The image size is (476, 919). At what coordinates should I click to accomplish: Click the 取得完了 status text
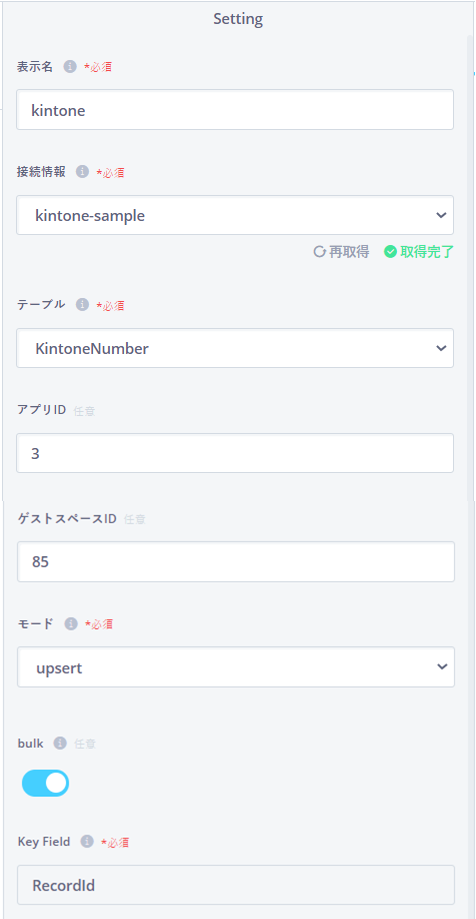coord(427,252)
